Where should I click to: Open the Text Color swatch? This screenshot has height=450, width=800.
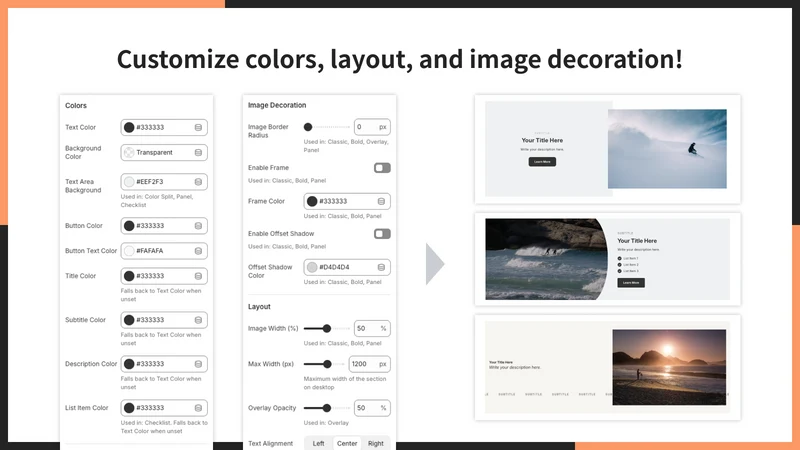tap(129, 128)
